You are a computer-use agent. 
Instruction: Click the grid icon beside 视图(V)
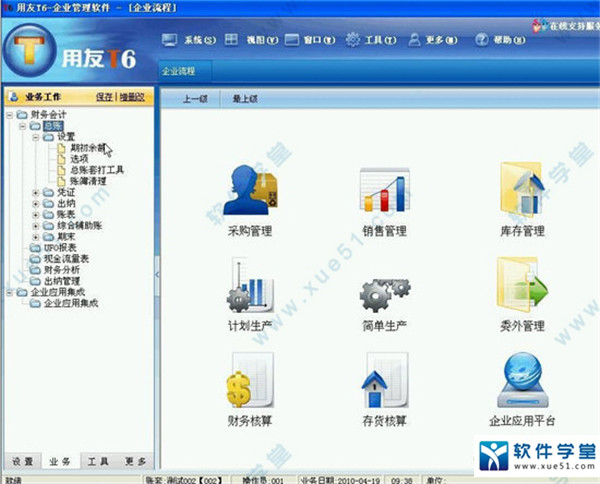point(231,39)
